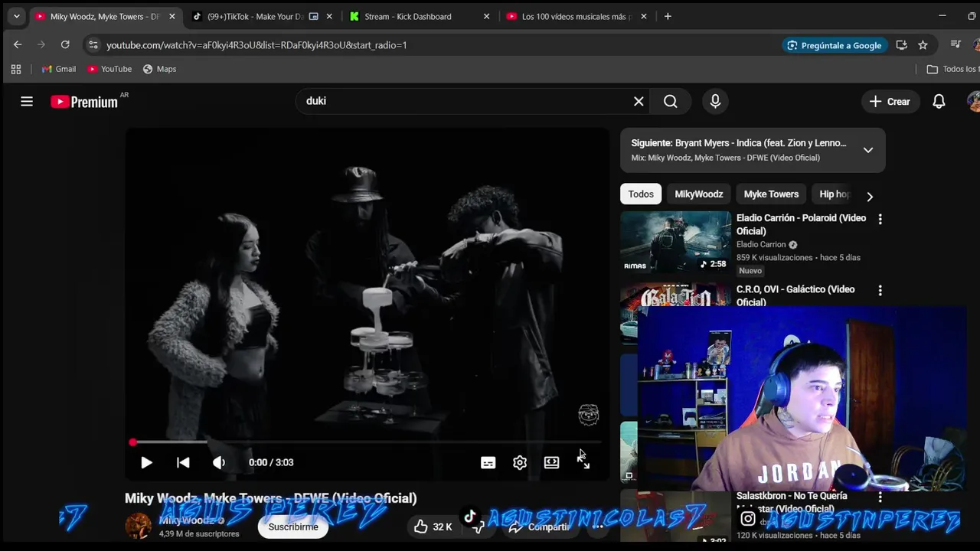Click Pregúntale a Google in the address bar
The width and height of the screenshot is (980, 551).
(x=834, y=45)
